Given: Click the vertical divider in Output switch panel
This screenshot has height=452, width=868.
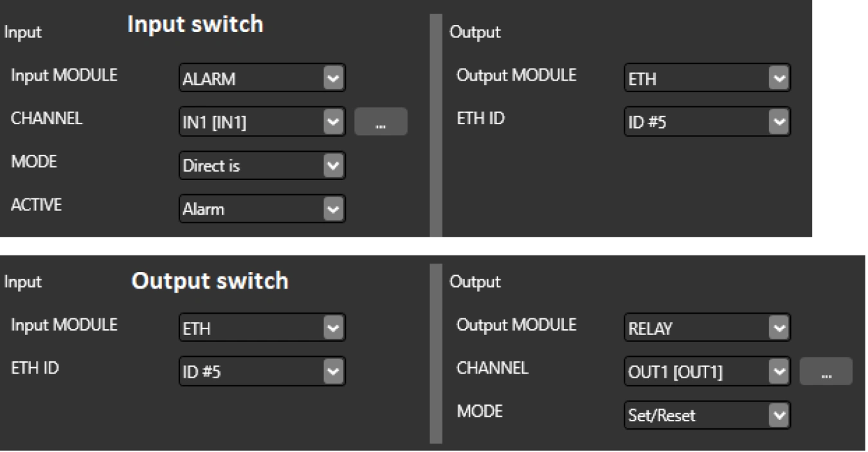Looking at the screenshot, I should click(436, 353).
